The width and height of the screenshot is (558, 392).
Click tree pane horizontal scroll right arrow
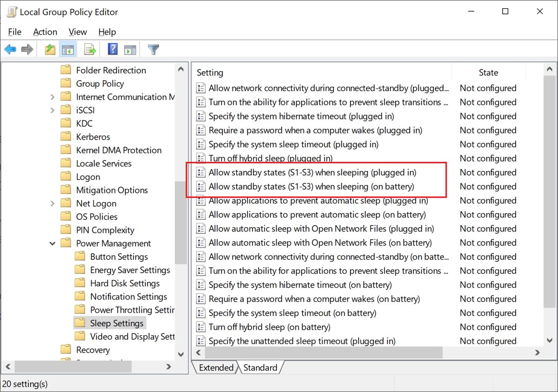pyautogui.click(x=169, y=367)
